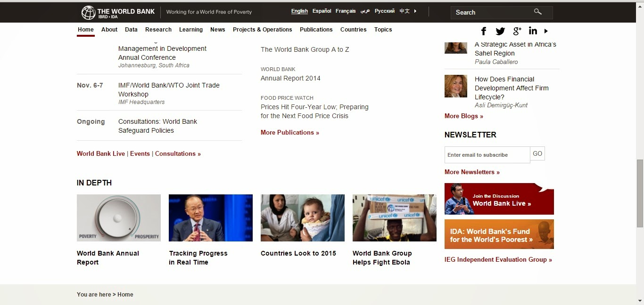644x305 pixels.
Task: Open IDA World's Poorest fund banner
Action: [x=499, y=234]
